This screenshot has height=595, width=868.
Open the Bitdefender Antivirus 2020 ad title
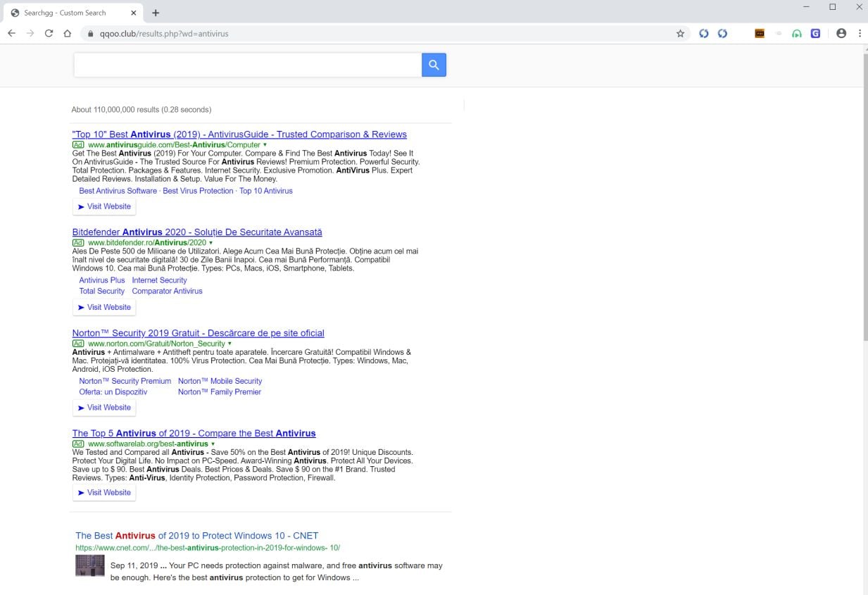tap(197, 232)
